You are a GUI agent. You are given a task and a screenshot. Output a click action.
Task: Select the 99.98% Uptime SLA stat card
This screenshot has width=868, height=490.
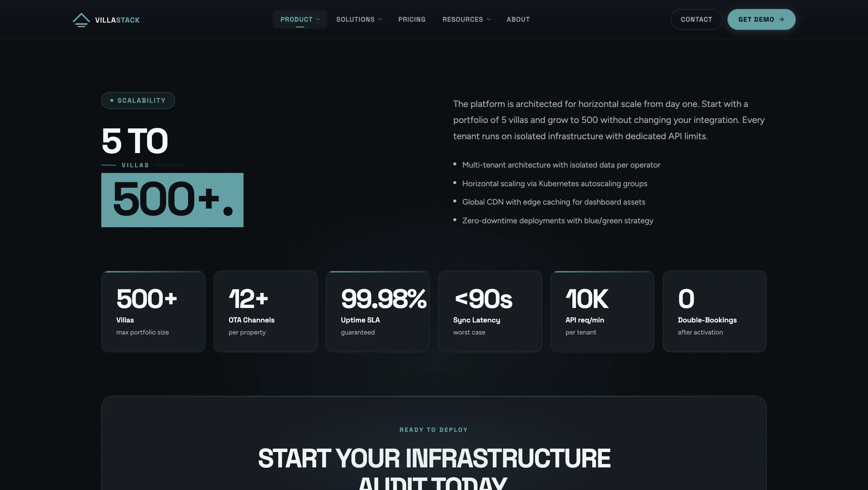coord(377,311)
